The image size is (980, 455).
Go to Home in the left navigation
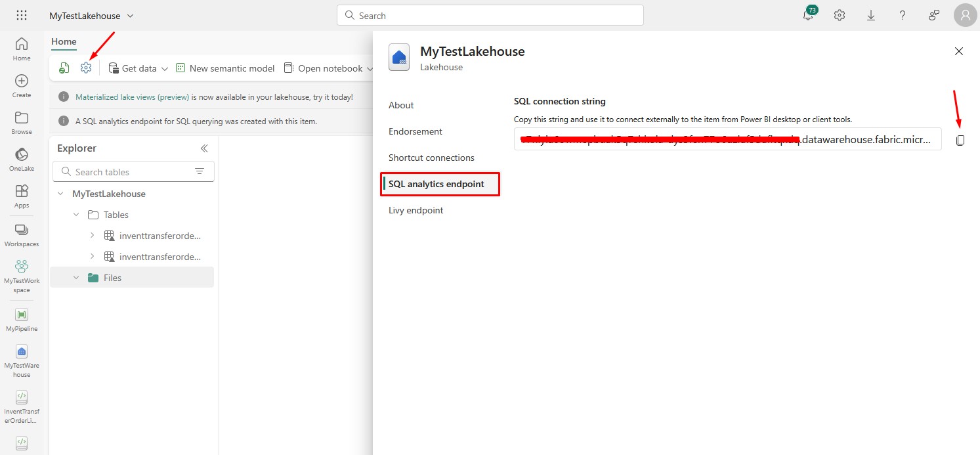pyautogui.click(x=22, y=49)
